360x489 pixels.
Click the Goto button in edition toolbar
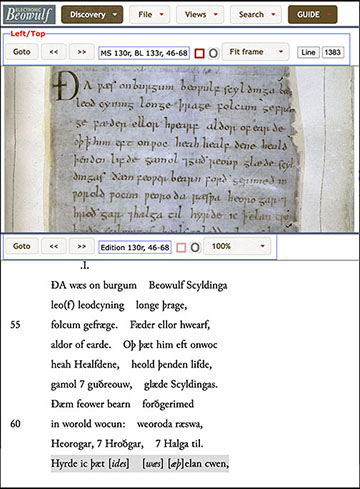[22, 246]
